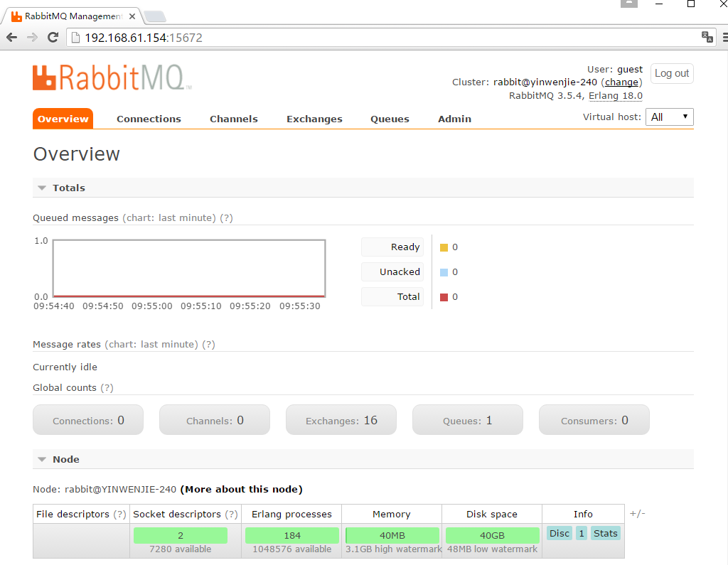Close the RabbitMQ Management tab
The image size is (728, 565).
(x=132, y=16)
